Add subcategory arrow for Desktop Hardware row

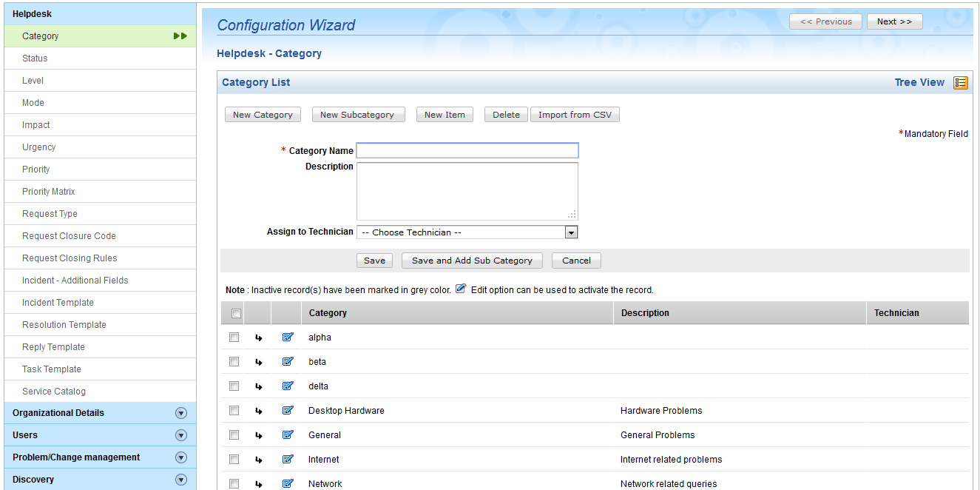[258, 412]
